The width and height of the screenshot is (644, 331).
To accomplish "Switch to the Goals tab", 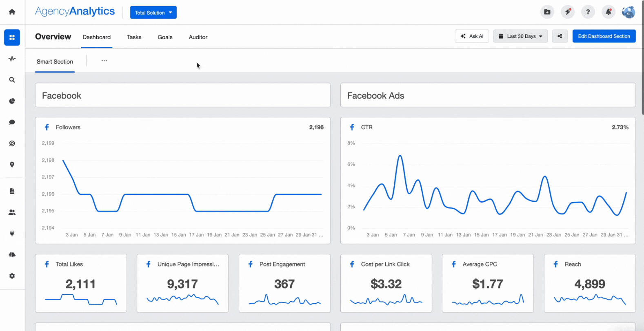I will (165, 37).
